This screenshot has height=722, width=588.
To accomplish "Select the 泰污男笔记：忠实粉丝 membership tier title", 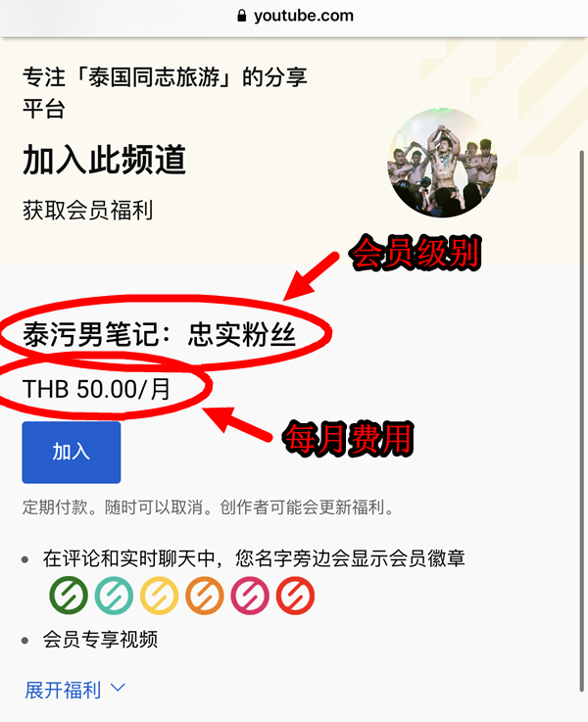I will point(160,334).
